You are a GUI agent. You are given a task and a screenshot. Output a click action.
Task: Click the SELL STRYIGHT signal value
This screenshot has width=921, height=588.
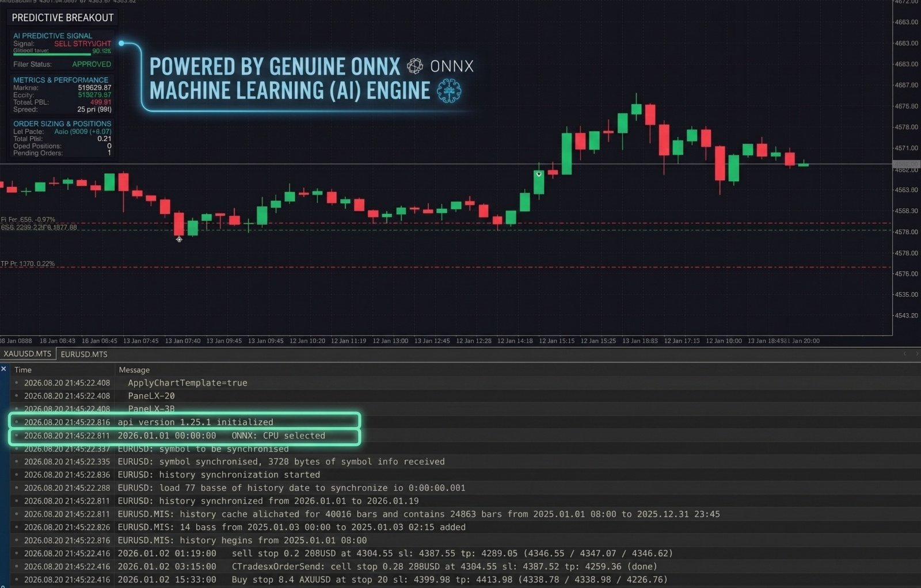pos(83,44)
